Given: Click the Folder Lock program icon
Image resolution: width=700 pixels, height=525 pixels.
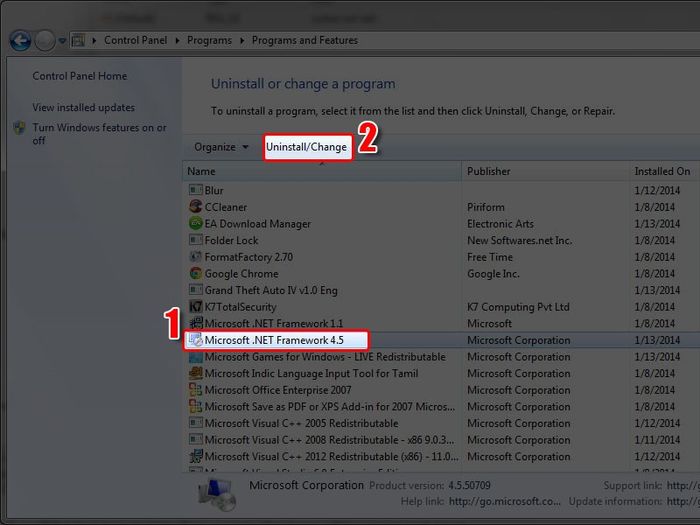Looking at the screenshot, I should coord(196,240).
